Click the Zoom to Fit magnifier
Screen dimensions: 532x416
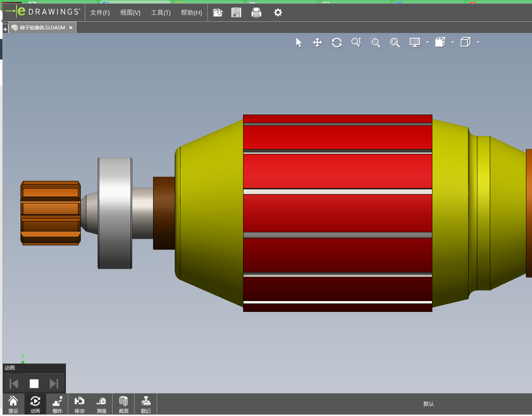[395, 42]
